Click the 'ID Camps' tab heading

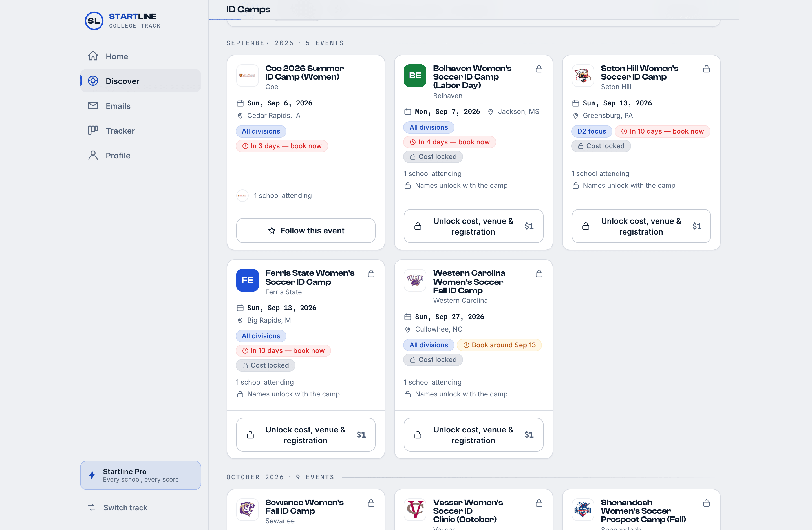pyautogui.click(x=248, y=9)
